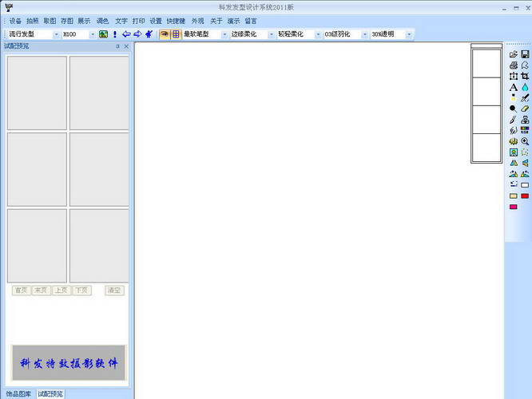532x399 pixels.
Task: Pick the magenta pink color swatch
Action: pos(514,207)
